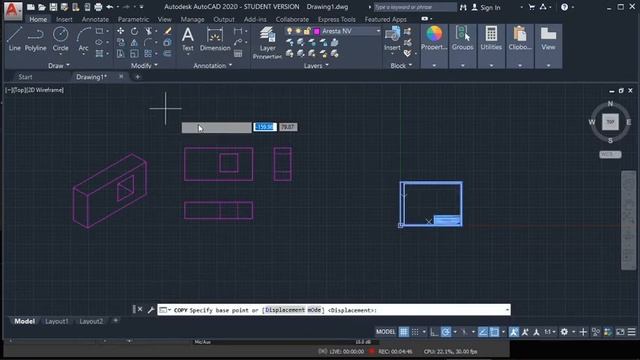This screenshot has width=640, height=360.
Task: Click the Undo arrow in quick access toolbar
Action: point(110,7)
